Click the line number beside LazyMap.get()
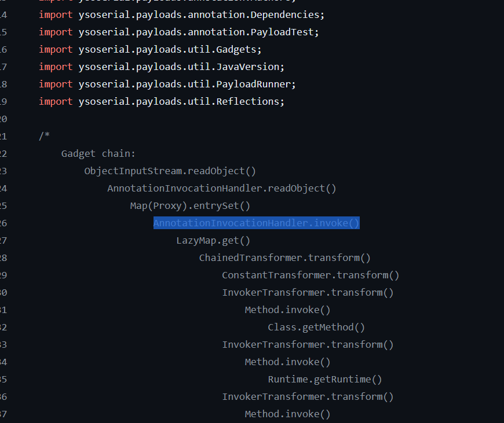 coord(3,241)
